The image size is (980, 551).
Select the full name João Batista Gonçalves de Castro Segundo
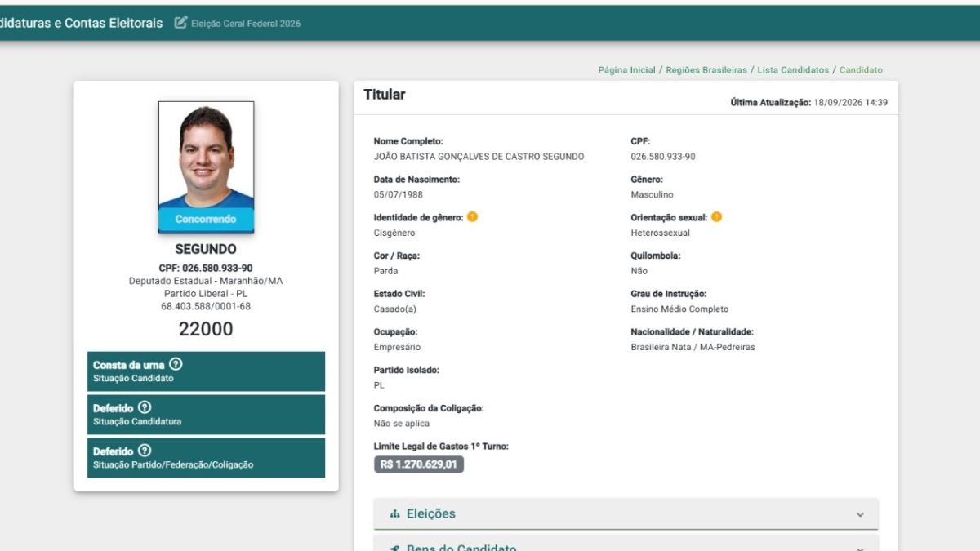[479, 157]
